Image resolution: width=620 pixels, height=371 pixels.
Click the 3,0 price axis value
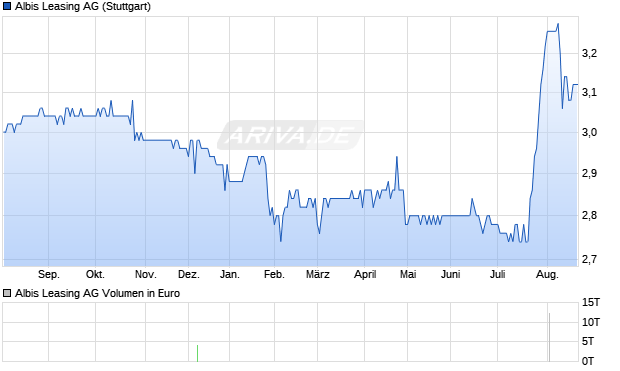coord(589,132)
